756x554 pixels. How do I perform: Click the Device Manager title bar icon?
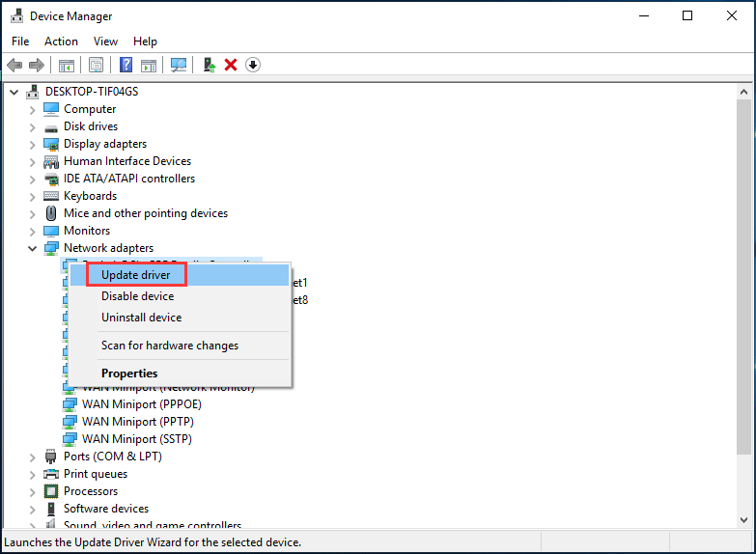coord(16,15)
